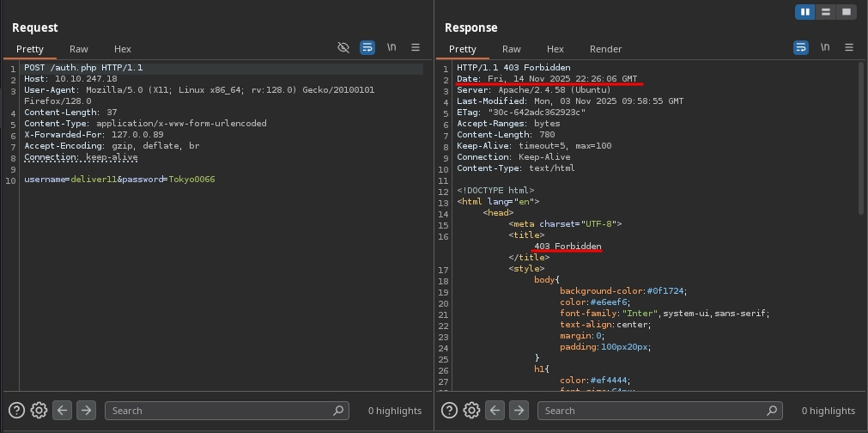The height and width of the screenshot is (433, 868).
Task: Switch Response view to Hex tab
Action: [x=555, y=49]
